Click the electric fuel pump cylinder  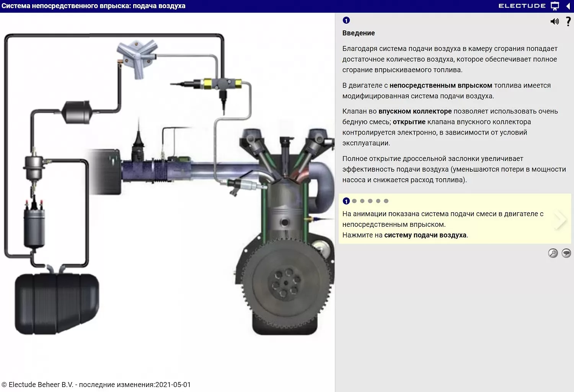click(34, 229)
